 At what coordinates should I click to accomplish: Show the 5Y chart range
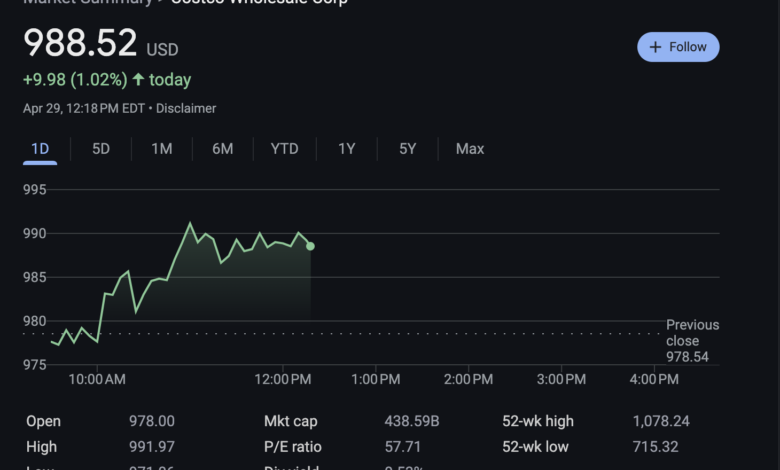click(x=407, y=149)
